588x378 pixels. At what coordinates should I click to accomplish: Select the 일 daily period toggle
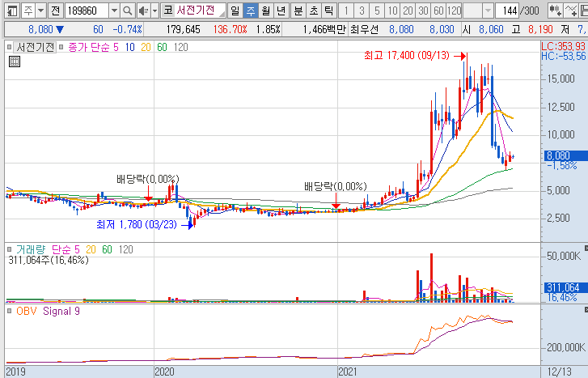(x=235, y=11)
